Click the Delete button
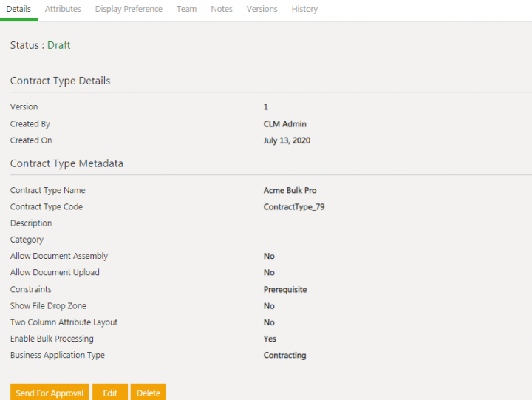Screen dimensions: 532x400 tap(149, 392)
